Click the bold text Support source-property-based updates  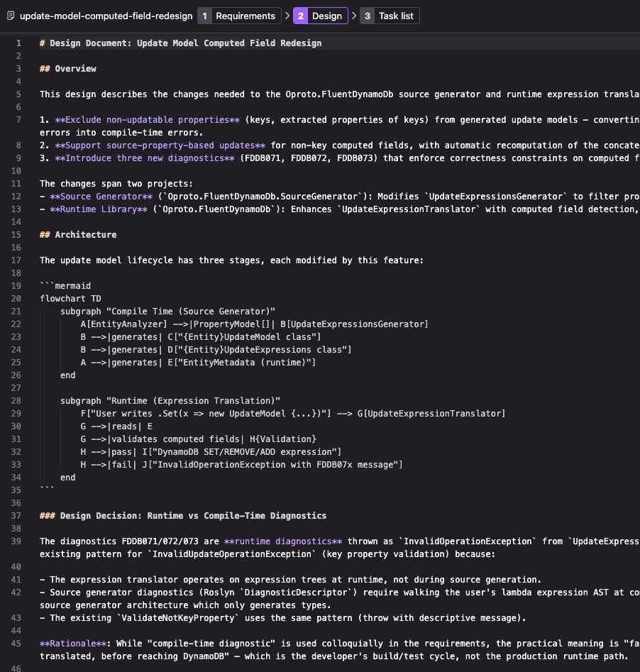(x=160, y=145)
